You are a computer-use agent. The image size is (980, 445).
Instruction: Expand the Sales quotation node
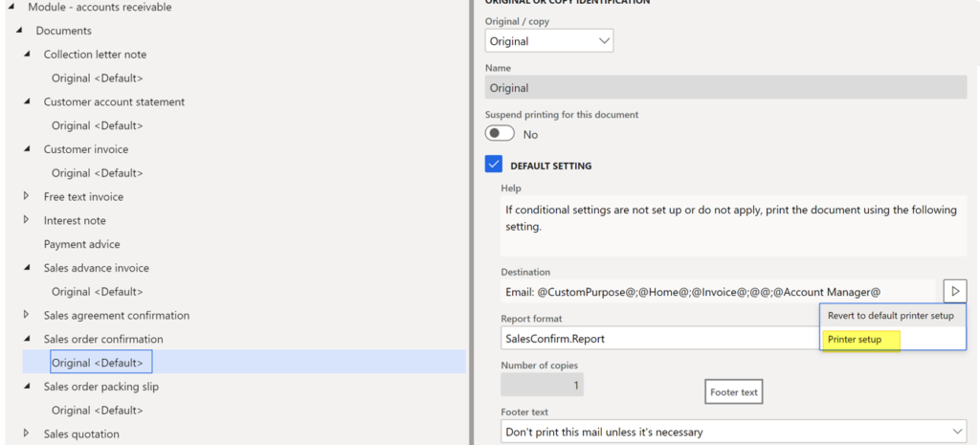27,434
